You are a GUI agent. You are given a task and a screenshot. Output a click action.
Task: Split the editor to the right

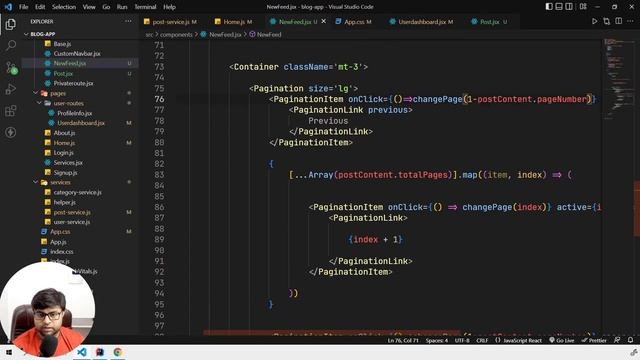pyautogui.click(x=619, y=21)
